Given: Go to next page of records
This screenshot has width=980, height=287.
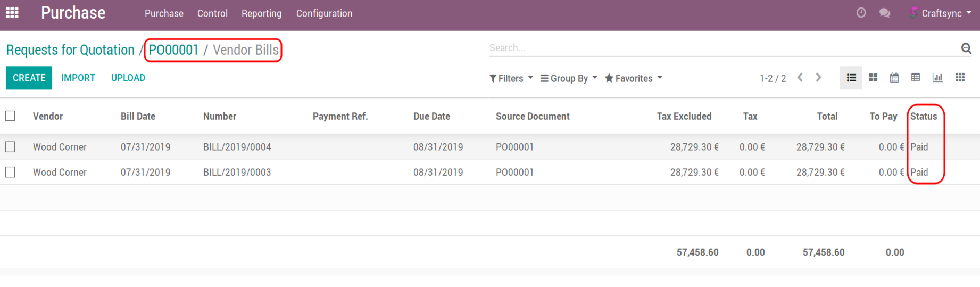Looking at the screenshot, I should [818, 78].
